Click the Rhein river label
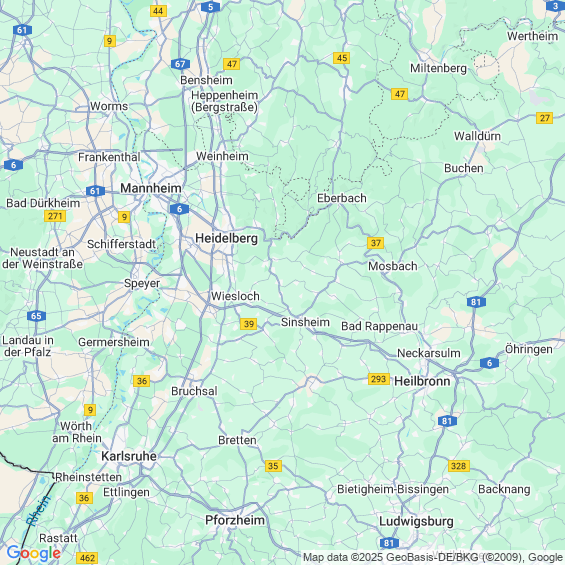The width and height of the screenshot is (565, 565). [x=39, y=511]
